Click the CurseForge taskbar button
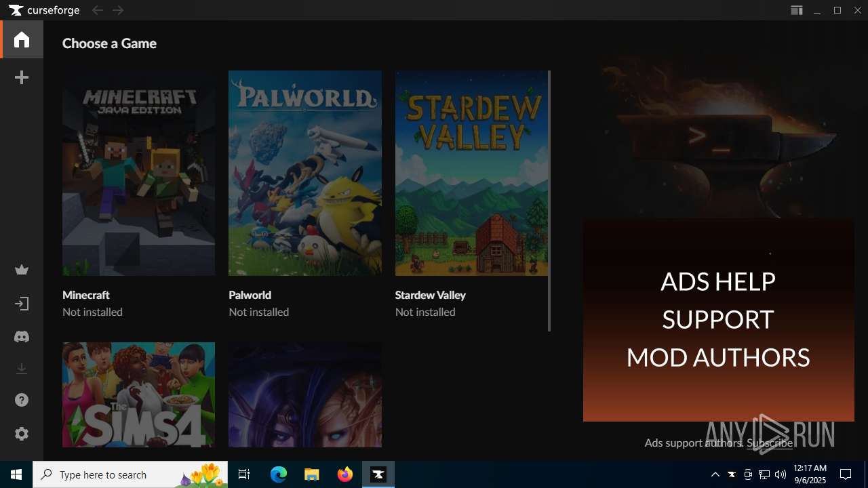The width and height of the screenshot is (868, 488). click(x=378, y=474)
